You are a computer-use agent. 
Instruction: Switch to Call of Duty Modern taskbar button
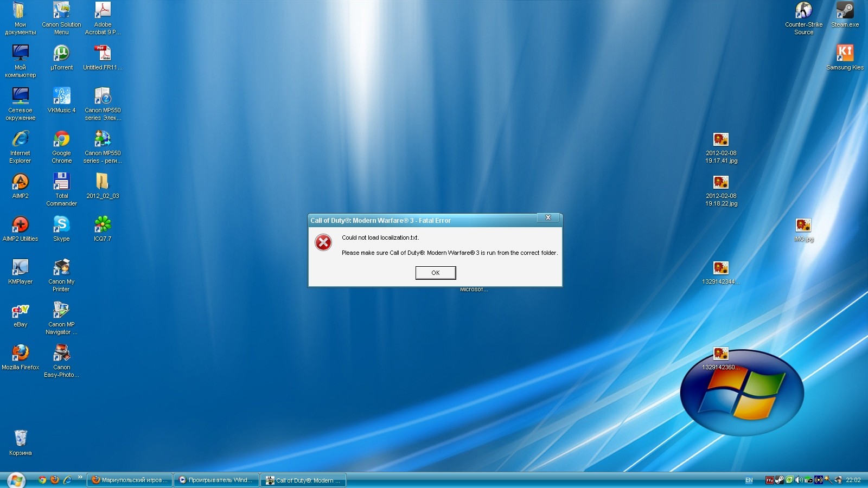(303, 480)
